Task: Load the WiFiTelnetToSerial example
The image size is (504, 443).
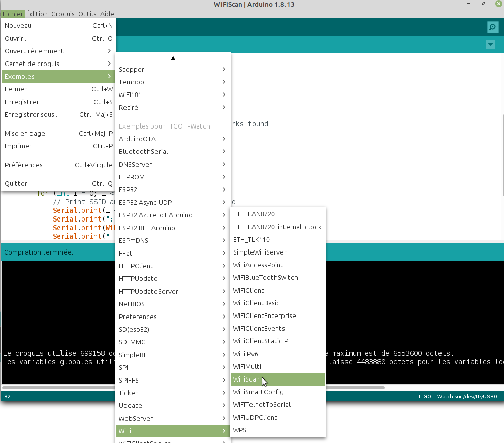Action: [x=278, y=405]
